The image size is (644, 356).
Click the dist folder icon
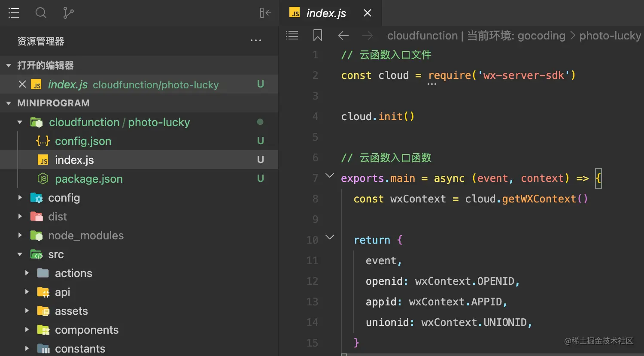(x=36, y=217)
